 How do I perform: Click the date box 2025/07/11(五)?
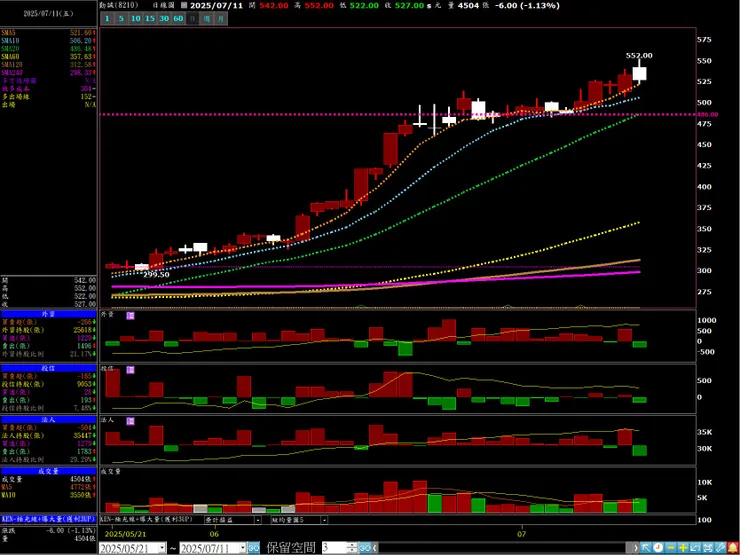coord(49,14)
